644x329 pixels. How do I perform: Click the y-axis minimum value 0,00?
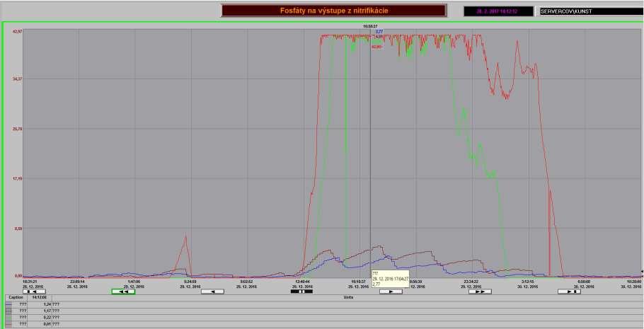[x=18, y=276]
